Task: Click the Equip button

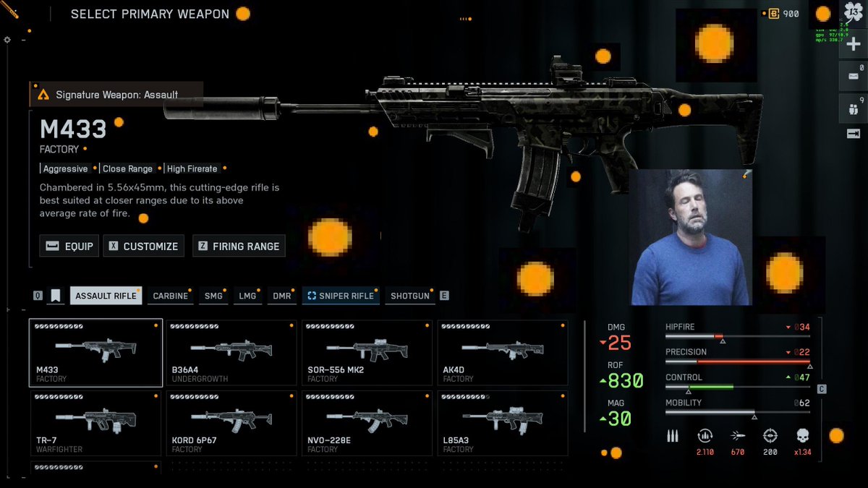Action: 69,246
